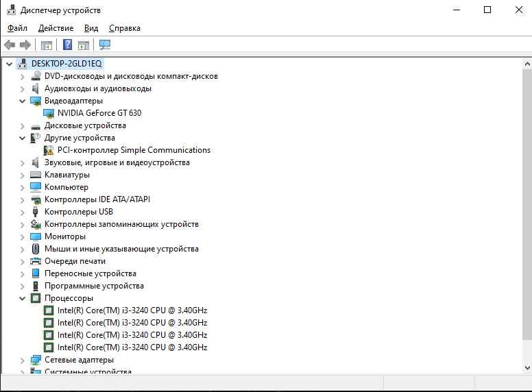Select the warning icon for PCI controller

click(x=49, y=150)
